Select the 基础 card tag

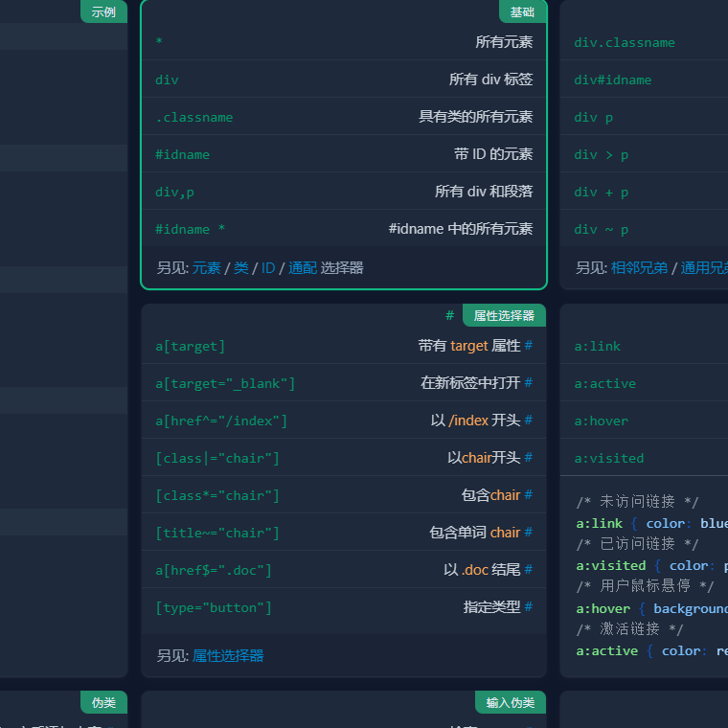[x=522, y=11]
